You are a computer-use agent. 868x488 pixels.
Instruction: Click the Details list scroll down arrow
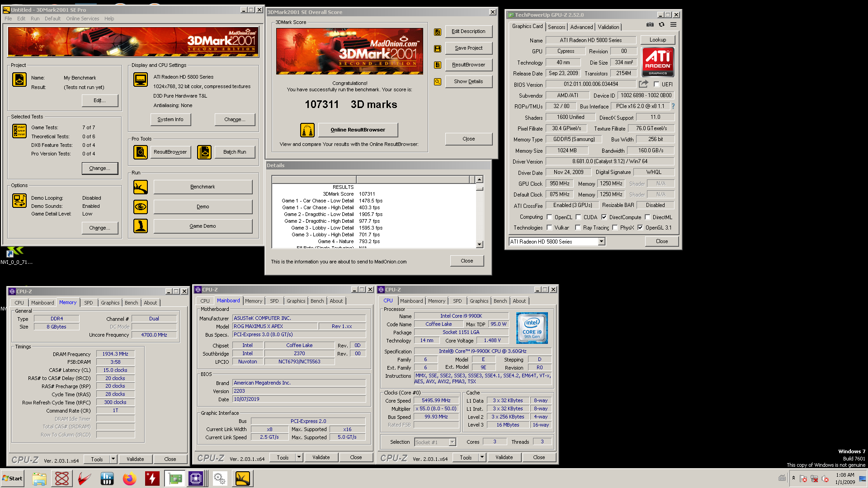coord(480,244)
